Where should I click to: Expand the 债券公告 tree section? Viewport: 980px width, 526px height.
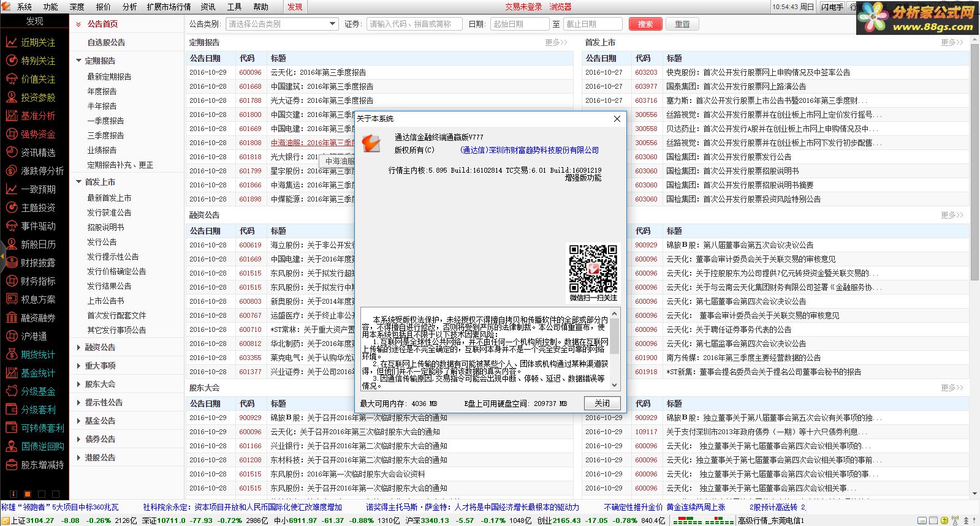point(78,439)
